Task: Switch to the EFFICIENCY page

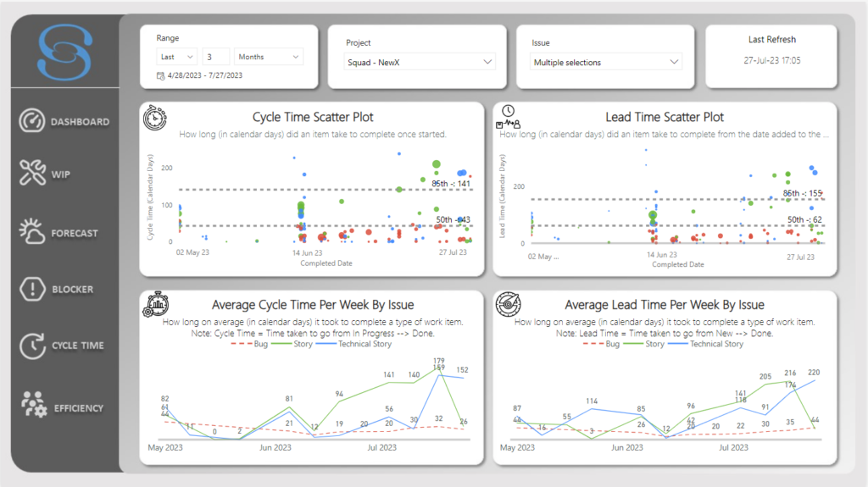Action: [x=79, y=408]
